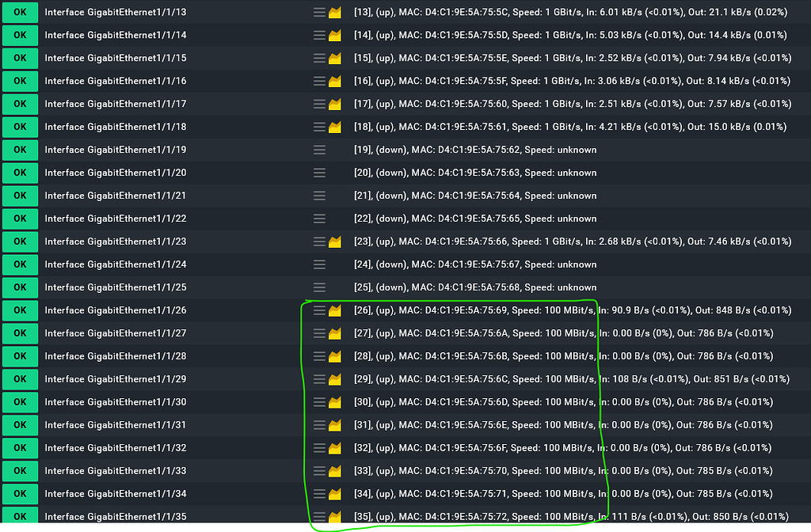
Task: Open the service menu for GigabitEthernet1/1/31
Action: pos(318,425)
